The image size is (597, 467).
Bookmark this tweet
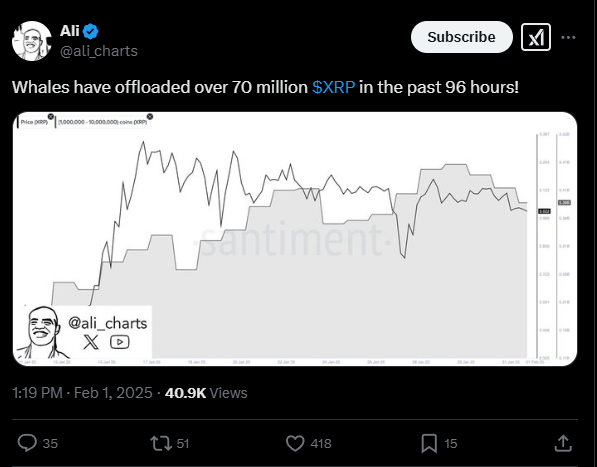pyautogui.click(x=429, y=443)
